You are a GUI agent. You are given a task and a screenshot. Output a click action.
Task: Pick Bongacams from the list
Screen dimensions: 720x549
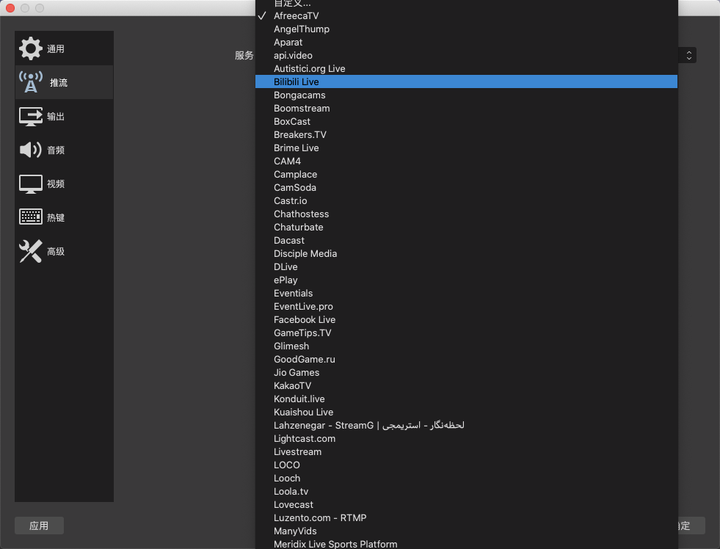coord(466,95)
